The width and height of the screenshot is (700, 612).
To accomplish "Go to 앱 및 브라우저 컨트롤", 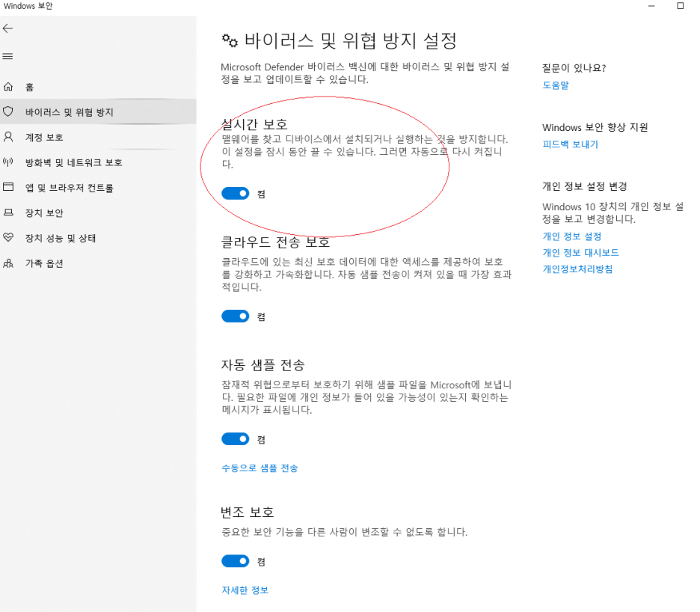I will [98, 188].
